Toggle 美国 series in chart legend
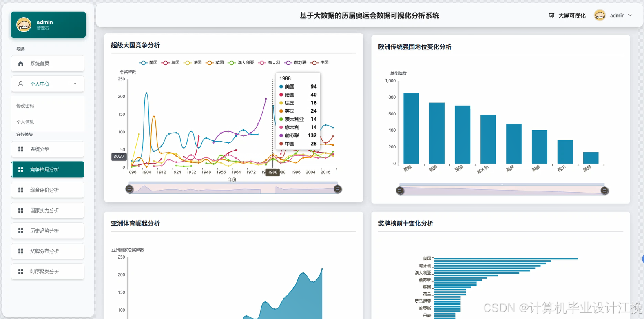 point(148,63)
